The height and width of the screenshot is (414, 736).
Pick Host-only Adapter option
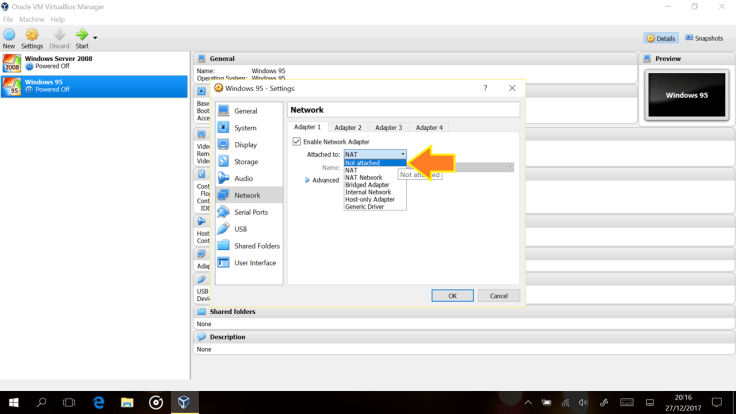click(369, 199)
